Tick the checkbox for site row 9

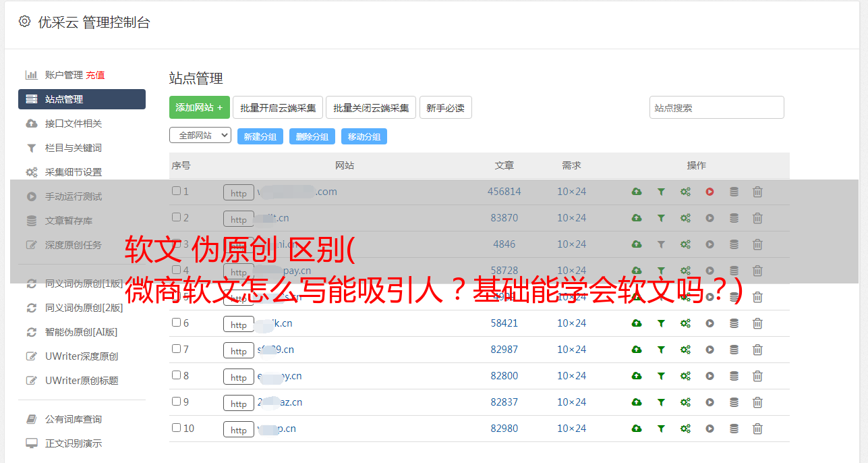tap(176, 402)
